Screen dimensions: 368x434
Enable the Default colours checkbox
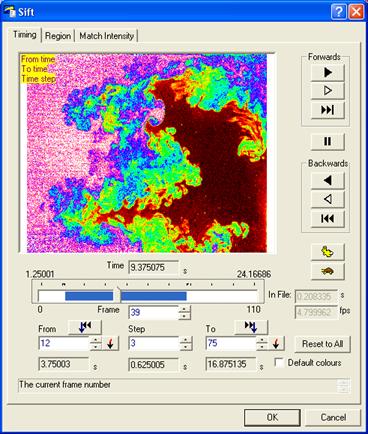[279, 363]
